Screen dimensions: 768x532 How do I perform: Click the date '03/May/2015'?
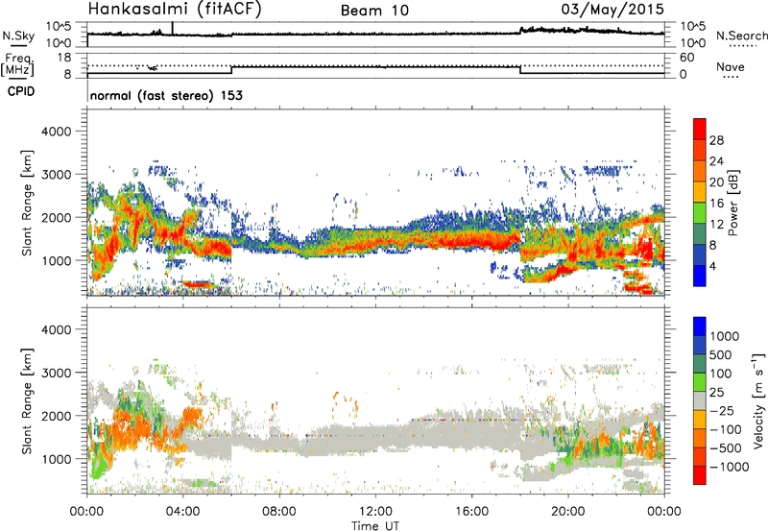(612, 9)
